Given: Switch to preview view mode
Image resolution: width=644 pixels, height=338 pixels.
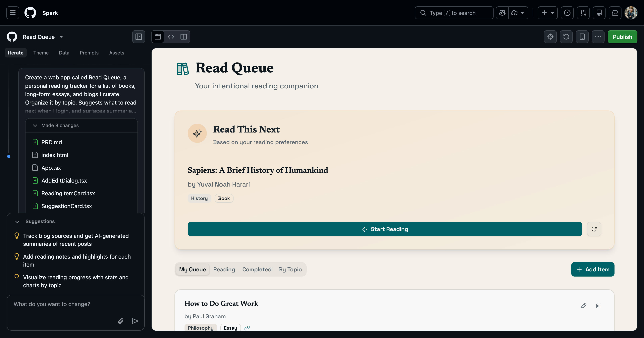Looking at the screenshot, I should click(x=158, y=37).
